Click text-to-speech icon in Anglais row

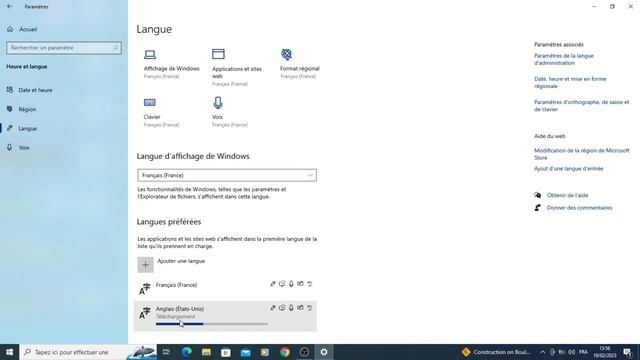pos(282,308)
